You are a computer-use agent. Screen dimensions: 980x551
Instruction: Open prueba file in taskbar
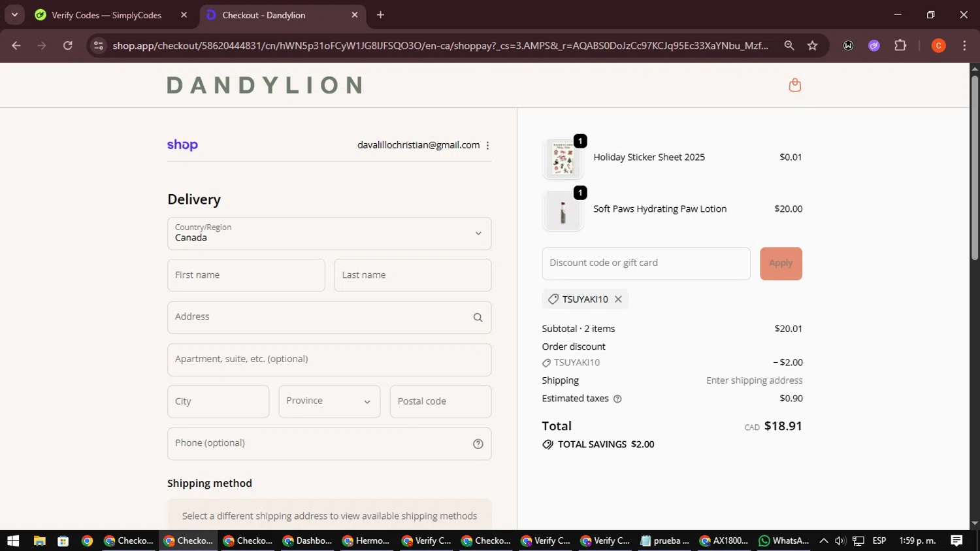pos(664,541)
